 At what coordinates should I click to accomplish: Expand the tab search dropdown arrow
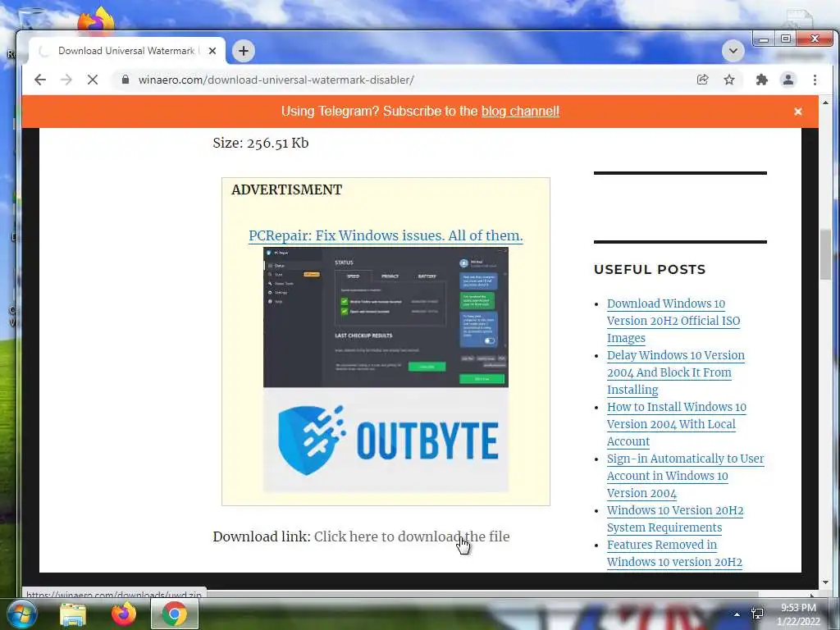(x=733, y=51)
